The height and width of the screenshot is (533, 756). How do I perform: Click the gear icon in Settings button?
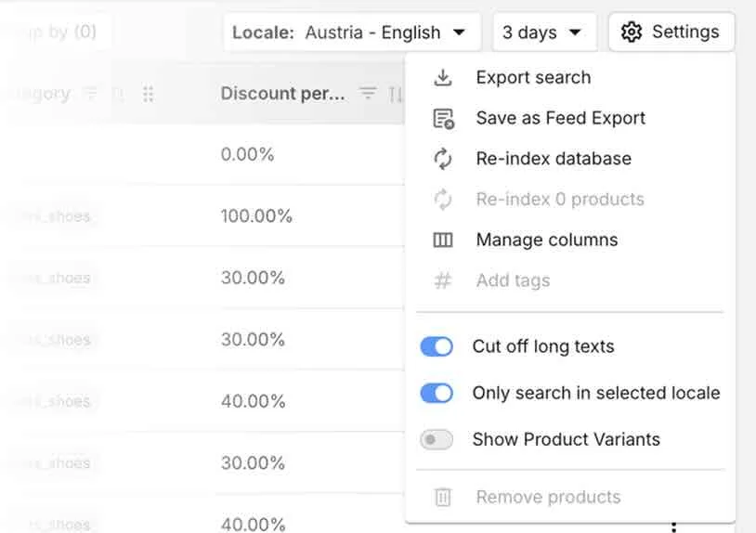pyautogui.click(x=632, y=32)
